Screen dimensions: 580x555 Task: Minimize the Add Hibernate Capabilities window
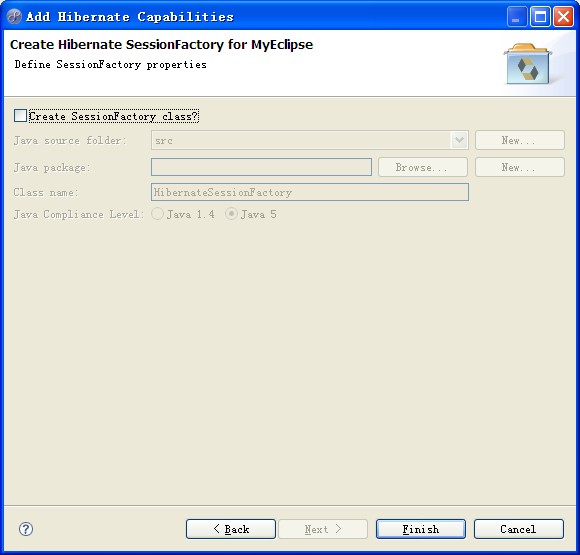coord(517,17)
